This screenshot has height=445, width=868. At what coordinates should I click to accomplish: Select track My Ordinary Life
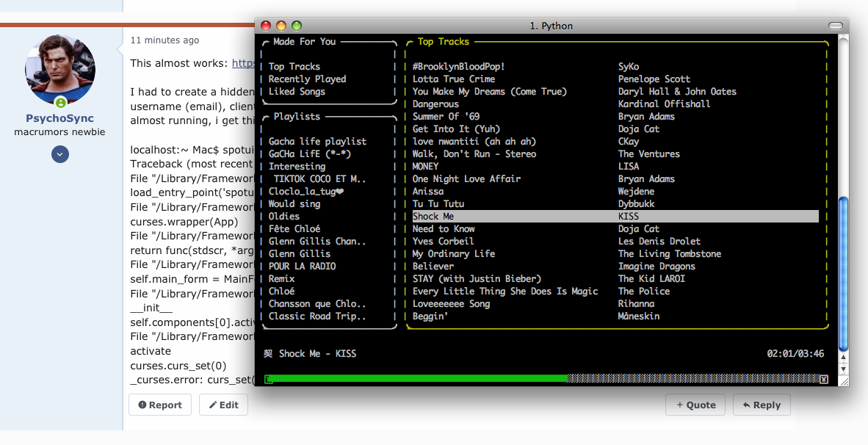pos(453,253)
